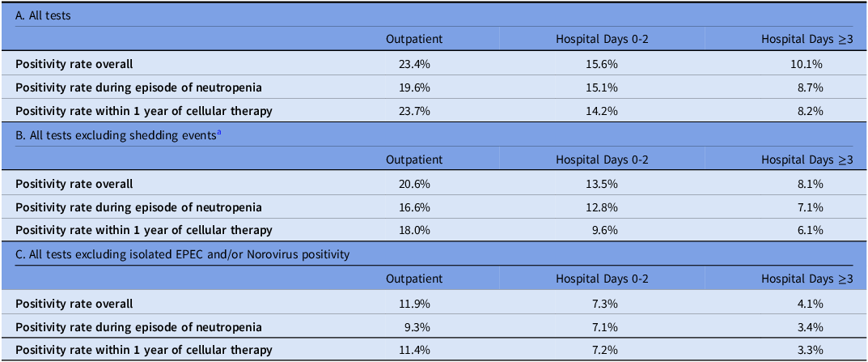Image resolution: width=868 pixels, height=362 pixels.
Task: Select 'Positivity rate within 1 year' label in section C
Action: pyautogui.click(x=144, y=351)
